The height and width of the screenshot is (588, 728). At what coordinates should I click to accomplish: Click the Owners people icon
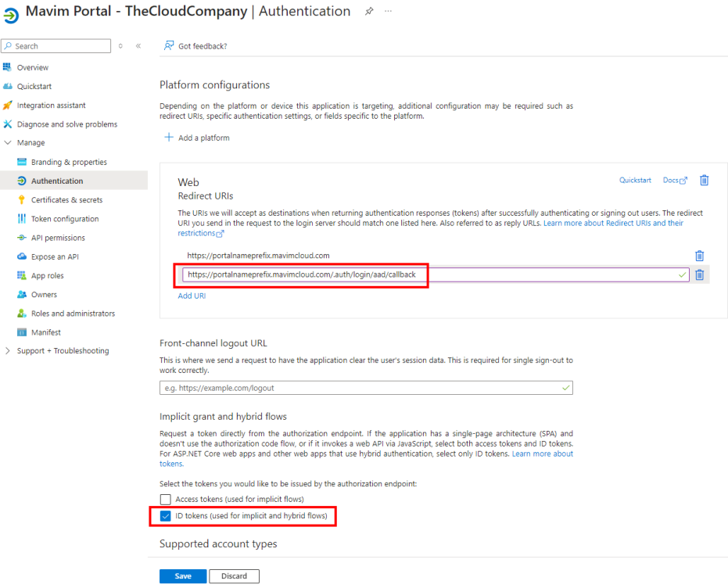[22, 294]
